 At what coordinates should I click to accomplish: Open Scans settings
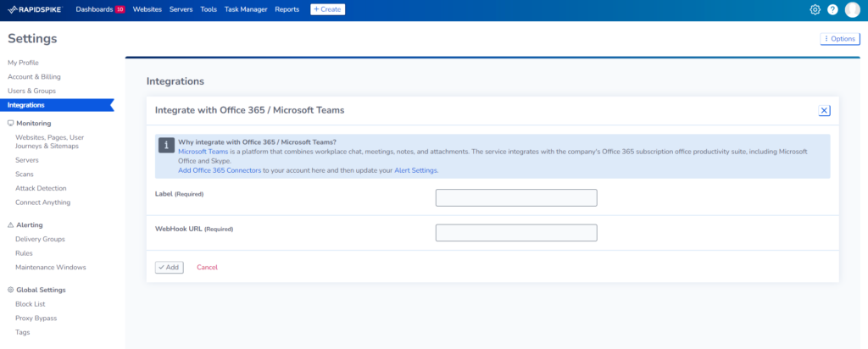pyautogui.click(x=25, y=174)
